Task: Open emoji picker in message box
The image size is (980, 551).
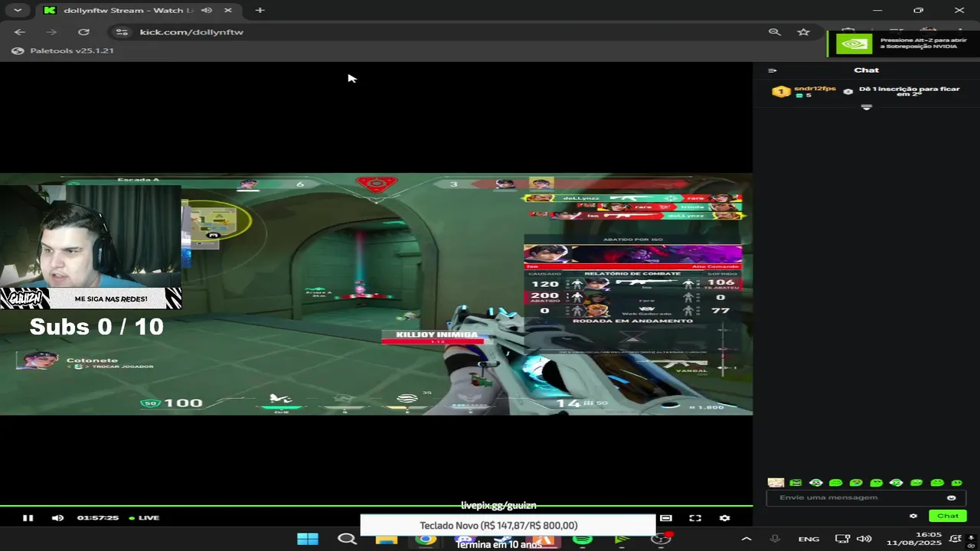Action: coord(952,497)
